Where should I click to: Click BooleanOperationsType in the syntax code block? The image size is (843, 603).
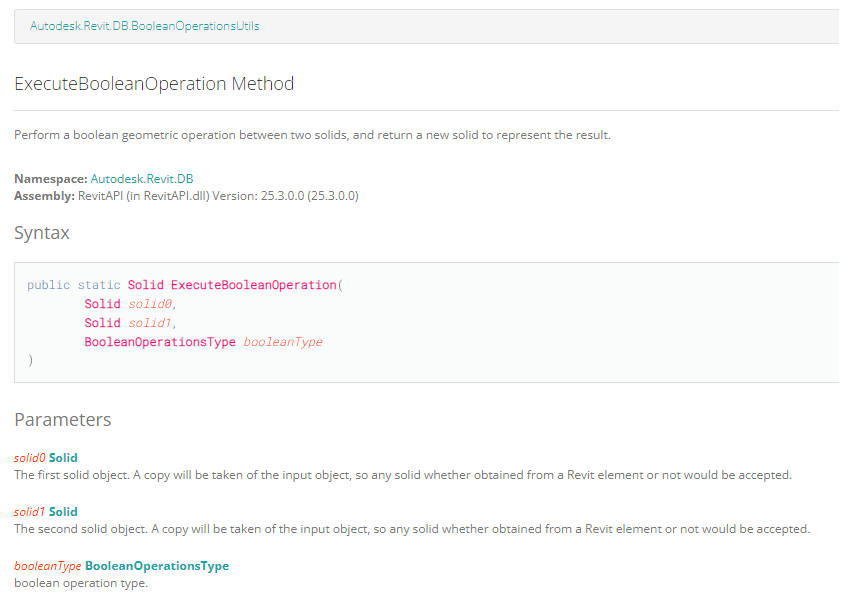tap(160, 342)
